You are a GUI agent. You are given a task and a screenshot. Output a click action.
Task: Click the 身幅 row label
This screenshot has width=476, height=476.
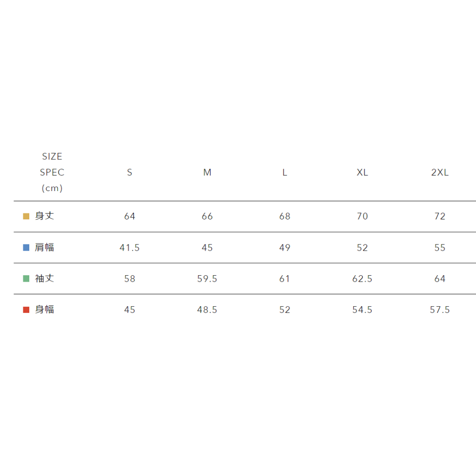click(x=45, y=310)
